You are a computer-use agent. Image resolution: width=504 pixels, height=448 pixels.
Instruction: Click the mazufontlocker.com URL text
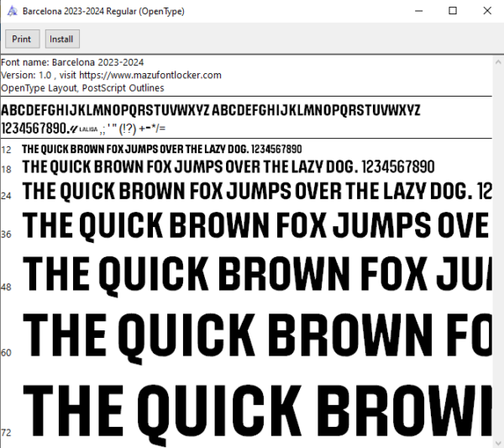click(x=150, y=76)
